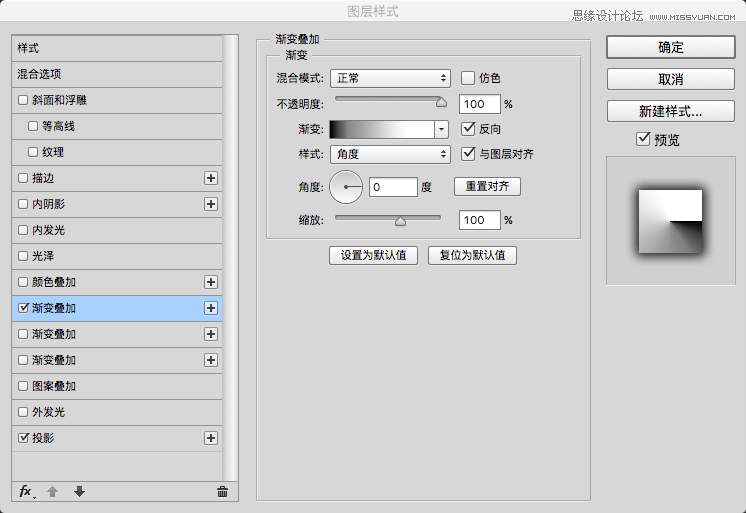
Task: Open the fx add-style menu icon
Action: click(x=26, y=492)
